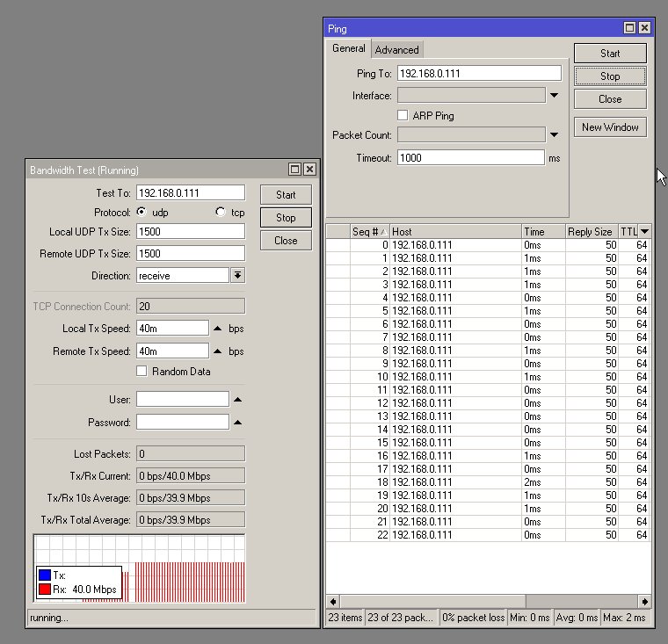The height and width of the screenshot is (644, 668).
Task: Stop the running Bandwidth Test
Action: [286, 218]
